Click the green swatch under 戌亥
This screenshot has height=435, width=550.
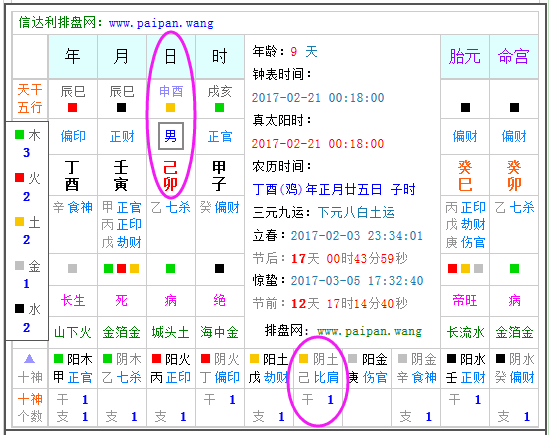pyautogui.click(x=220, y=107)
